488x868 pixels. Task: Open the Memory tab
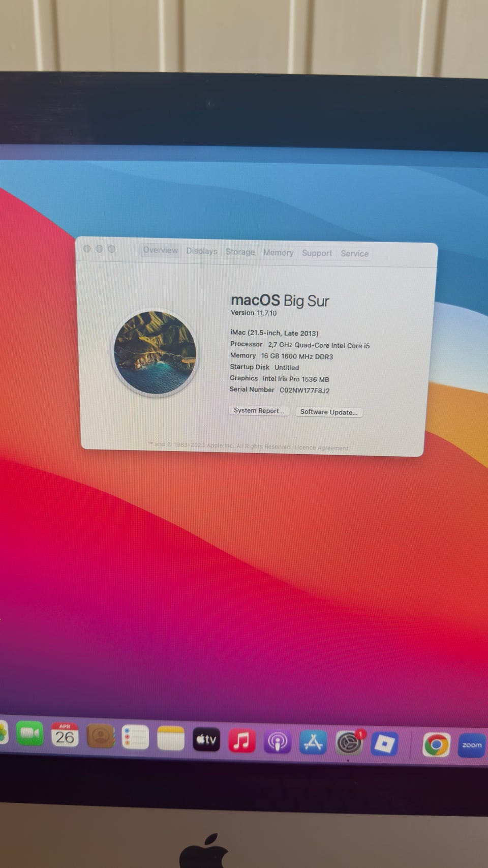[278, 253]
